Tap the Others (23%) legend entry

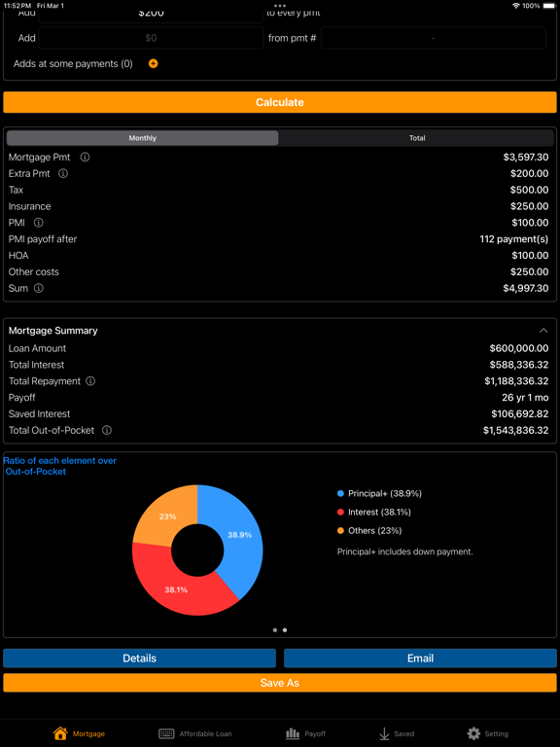click(x=369, y=531)
